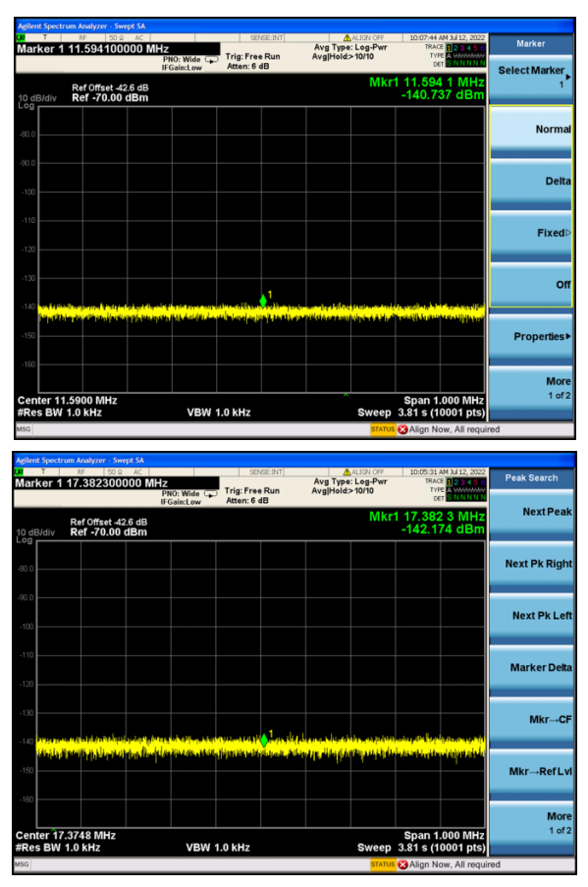This screenshot has height=887, width=588.
Task: Choose the Delta softkey in the Marker menu
Action: coord(531,182)
